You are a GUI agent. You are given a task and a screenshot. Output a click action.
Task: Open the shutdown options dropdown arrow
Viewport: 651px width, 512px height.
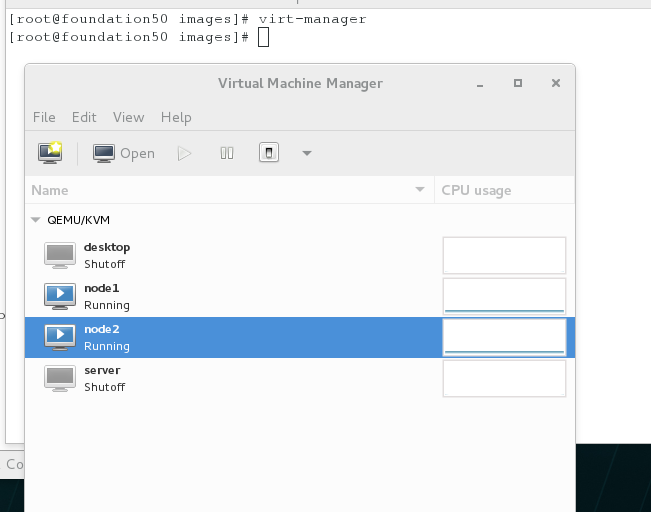(x=307, y=153)
